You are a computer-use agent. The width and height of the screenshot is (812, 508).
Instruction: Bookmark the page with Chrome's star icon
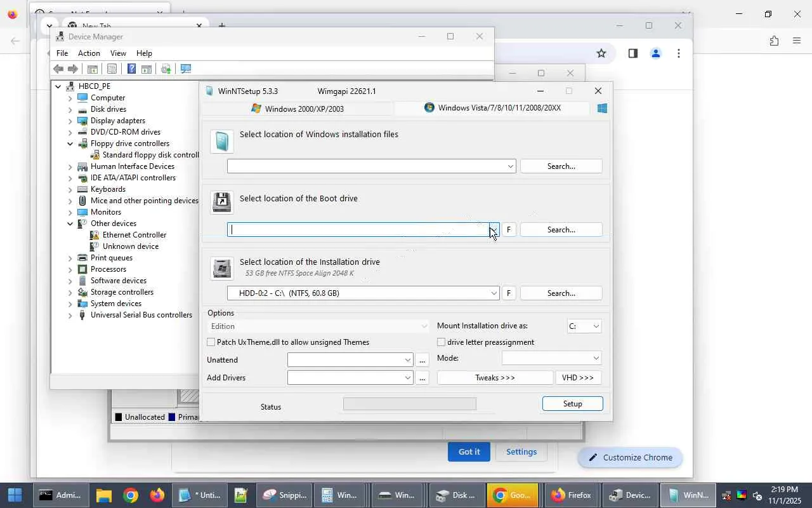pos(601,53)
